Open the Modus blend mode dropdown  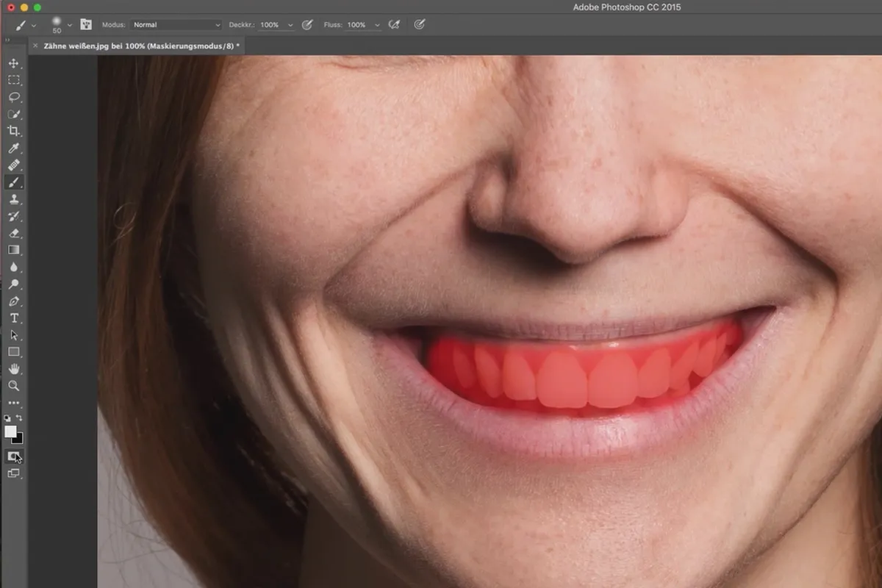pos(176,25)
